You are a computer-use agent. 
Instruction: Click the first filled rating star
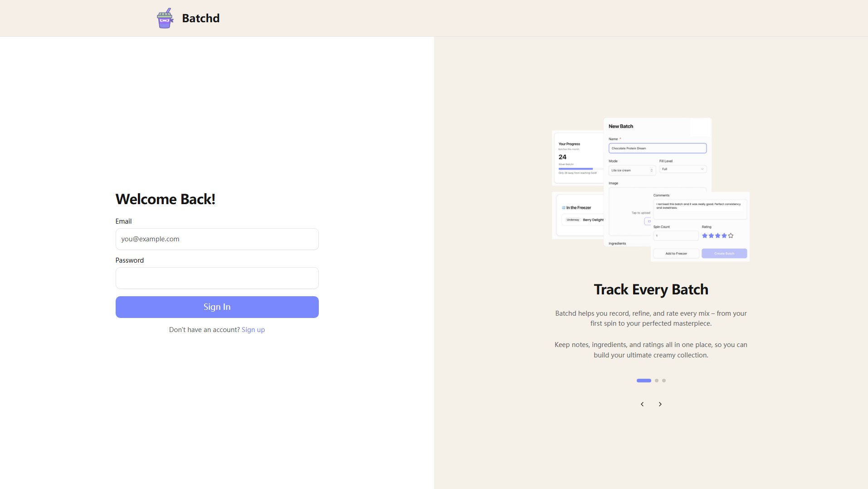pos(704,236)
